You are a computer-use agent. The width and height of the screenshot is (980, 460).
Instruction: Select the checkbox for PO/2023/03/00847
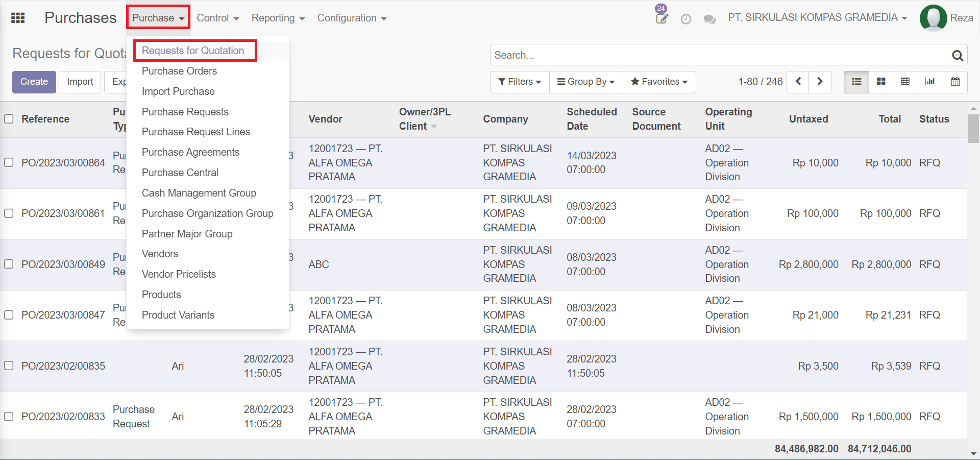(x=9, y=315)
